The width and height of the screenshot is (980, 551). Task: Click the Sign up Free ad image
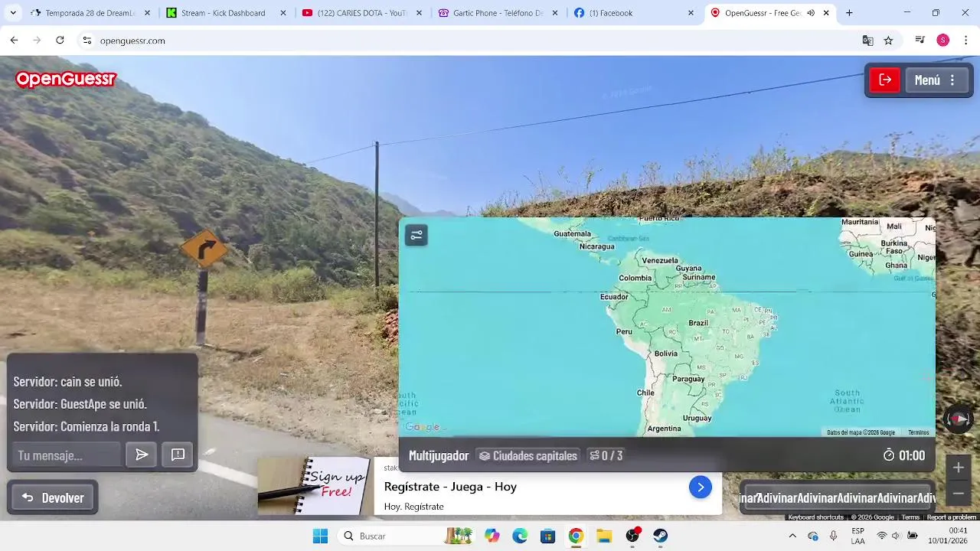(x=315, y=486)
